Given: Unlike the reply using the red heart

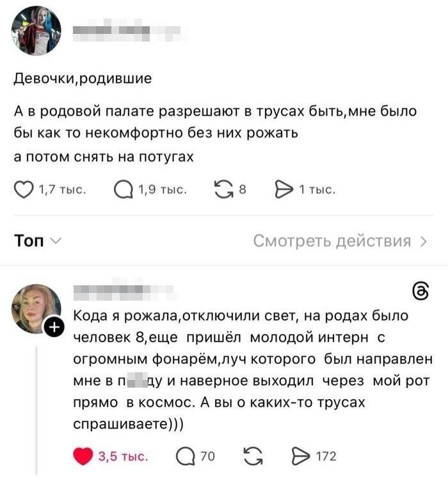Looking at the screenshot, I should click(x=84, y=457).
